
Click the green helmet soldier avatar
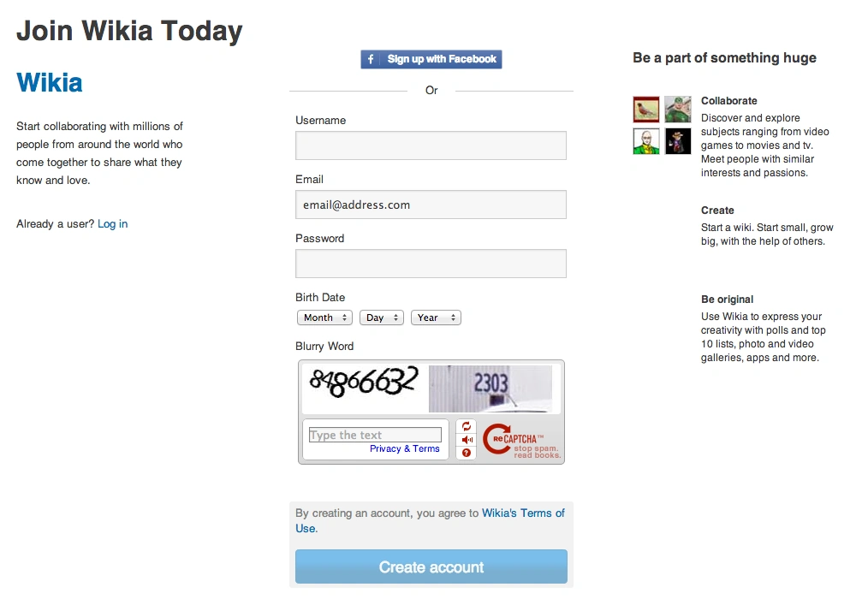point(678,110)
